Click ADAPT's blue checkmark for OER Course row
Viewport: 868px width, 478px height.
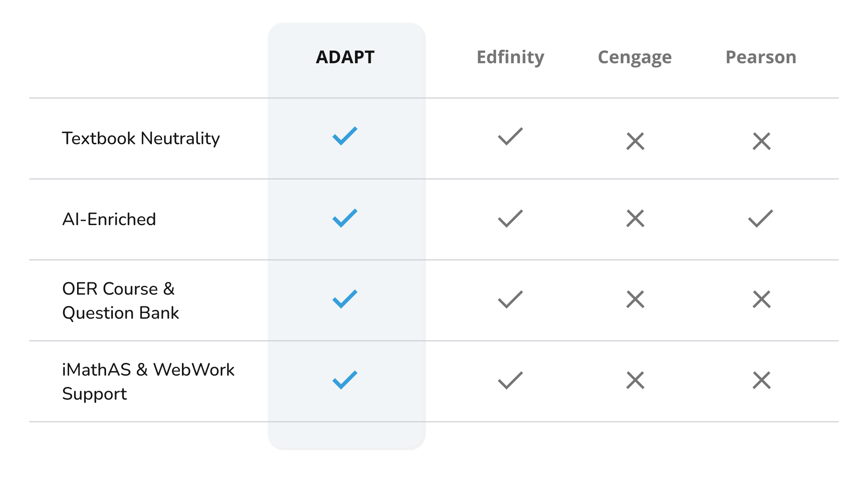345,299
